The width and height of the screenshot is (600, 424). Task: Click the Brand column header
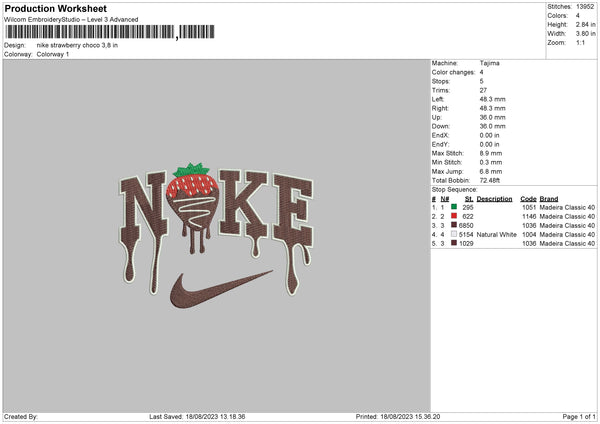[549, 199]
